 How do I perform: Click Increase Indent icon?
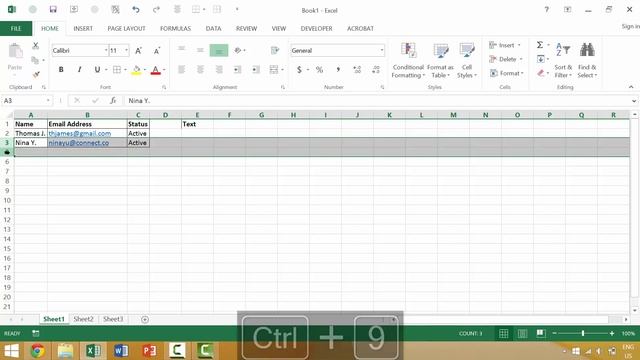pos(256,70)
